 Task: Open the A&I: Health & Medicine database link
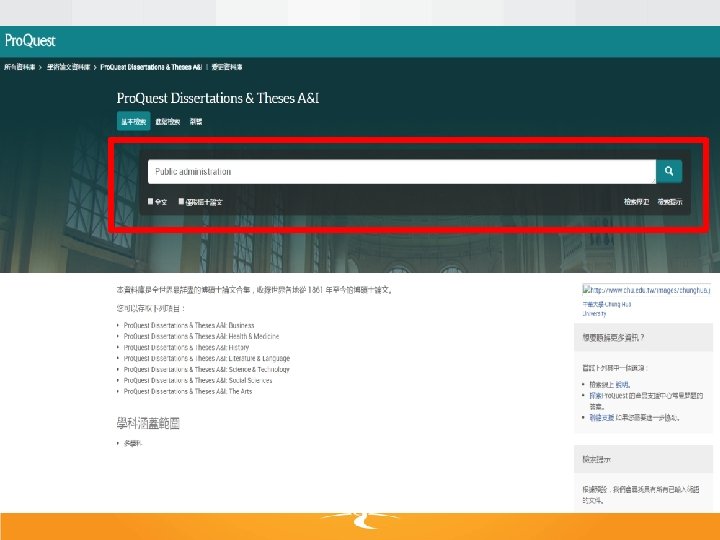tap(201, 336)
